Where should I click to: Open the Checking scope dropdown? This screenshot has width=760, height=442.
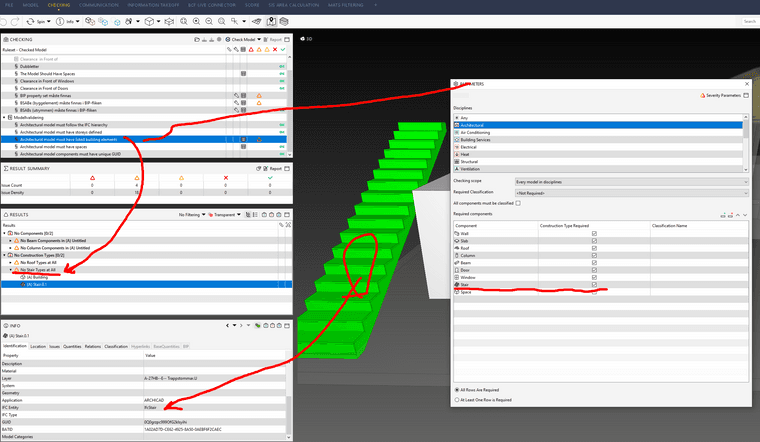tap(632, 182)
